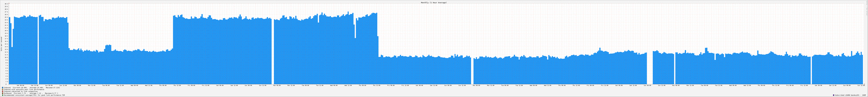
Task: Click the orange poor link performance swatch
Action: point(3,90)
